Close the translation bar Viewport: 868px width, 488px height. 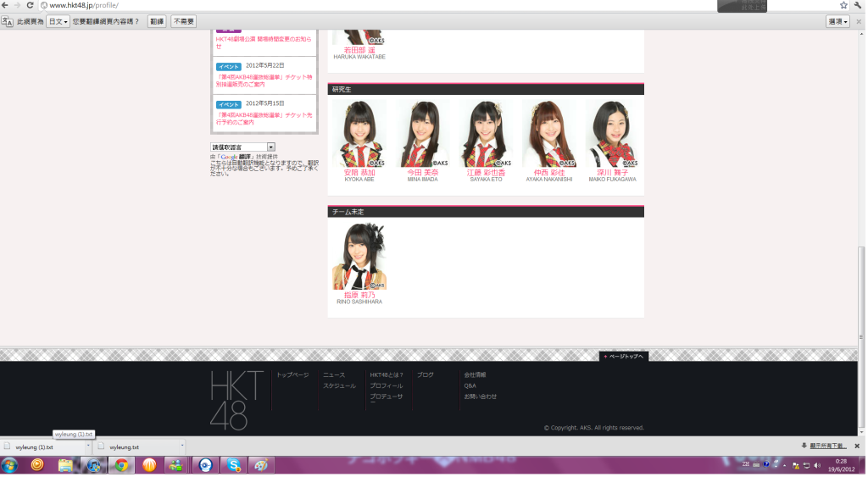click(858, 21)
